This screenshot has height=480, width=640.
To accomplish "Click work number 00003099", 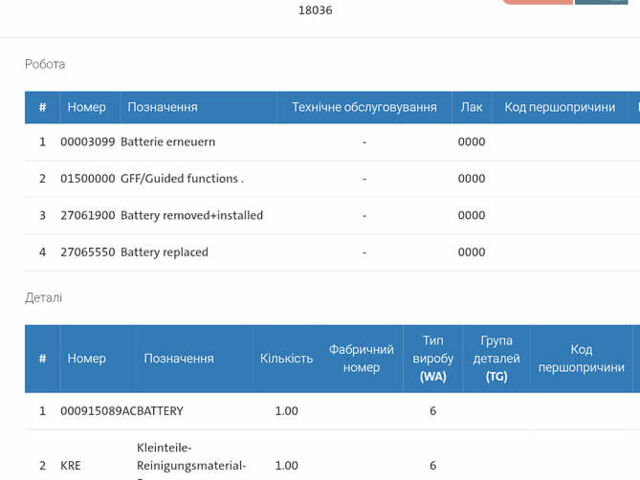I will click(x=88, y=142).
